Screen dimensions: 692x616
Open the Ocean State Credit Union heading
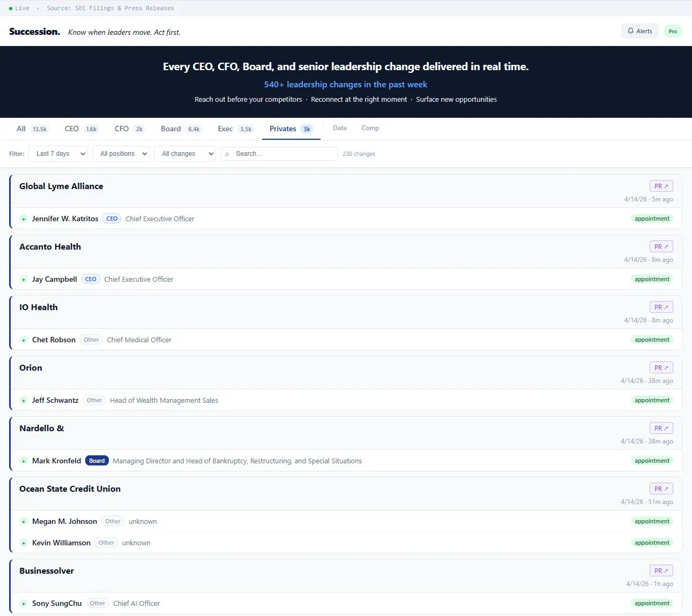point(70,489)
